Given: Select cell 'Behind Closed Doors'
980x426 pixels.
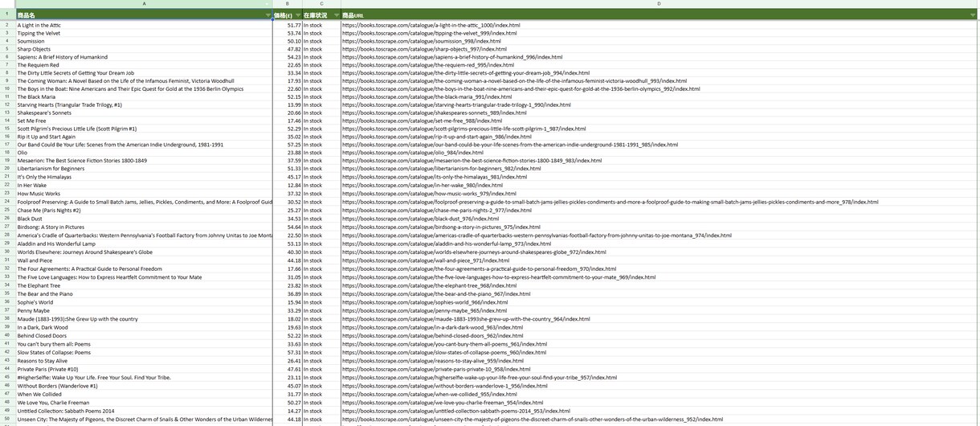Looking at the screenshot, I should coord(144,335).
